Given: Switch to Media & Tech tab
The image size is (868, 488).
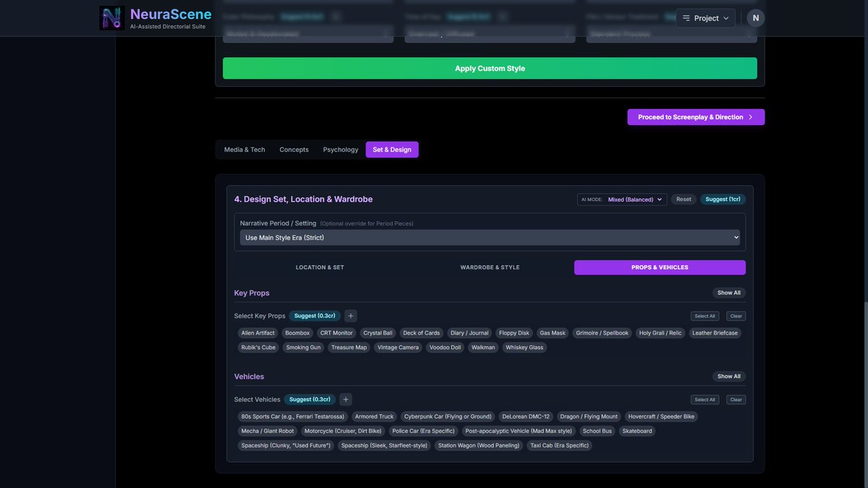Looking at the screenshot, I should [x=244, y=150].
